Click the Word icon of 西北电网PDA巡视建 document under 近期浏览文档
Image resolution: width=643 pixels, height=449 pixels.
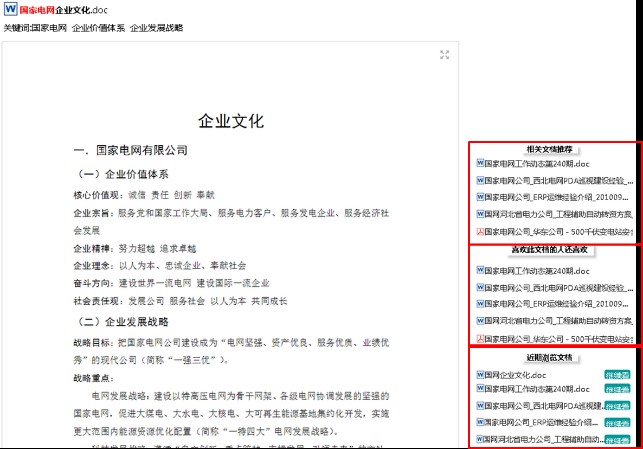click(x=480, y=406)
